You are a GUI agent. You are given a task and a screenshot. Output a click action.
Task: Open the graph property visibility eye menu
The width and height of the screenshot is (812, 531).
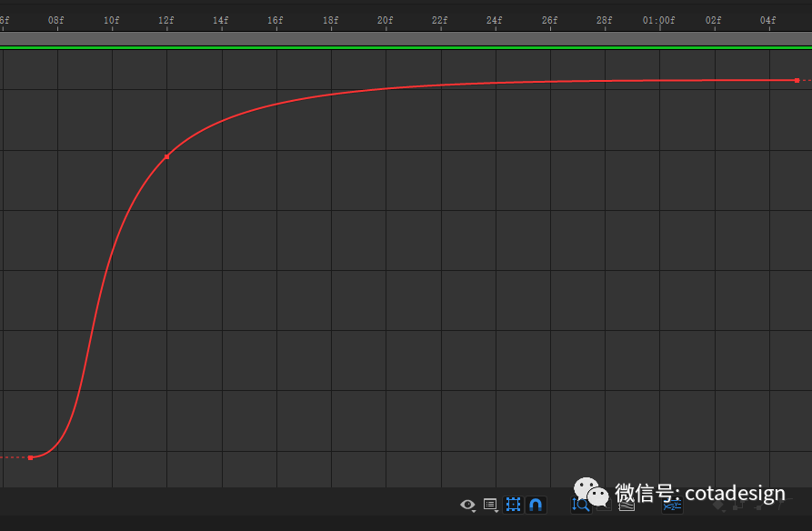pos(467,505)
